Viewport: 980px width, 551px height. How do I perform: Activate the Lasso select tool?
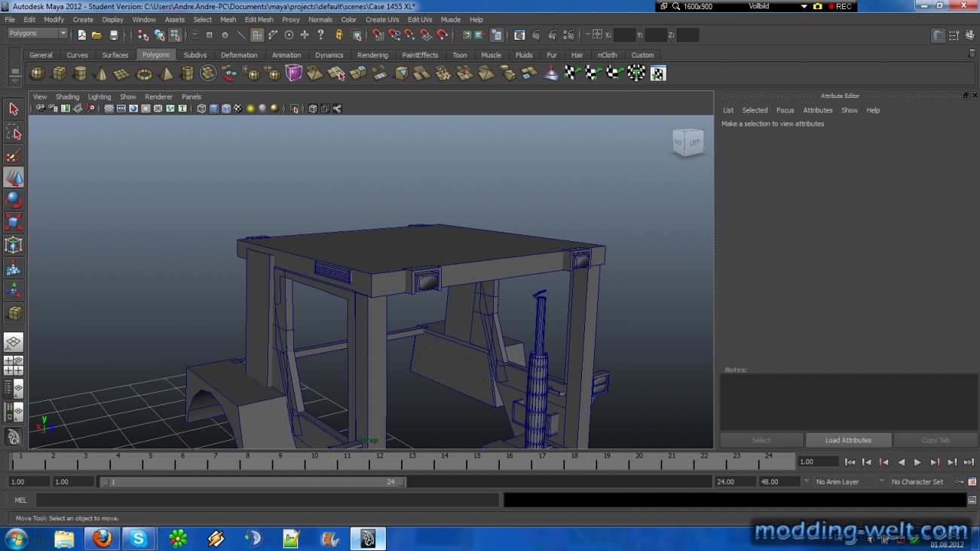point(14,132)
